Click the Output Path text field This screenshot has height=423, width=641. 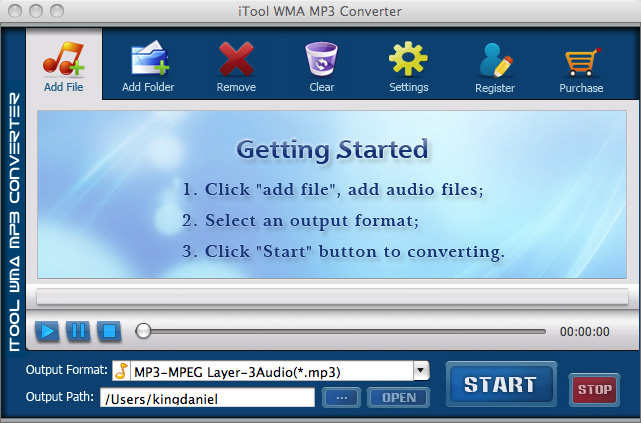pos(207,397)
